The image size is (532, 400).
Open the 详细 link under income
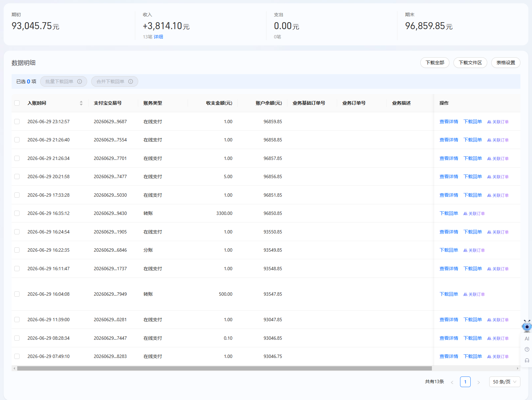[x=158, y=37]
